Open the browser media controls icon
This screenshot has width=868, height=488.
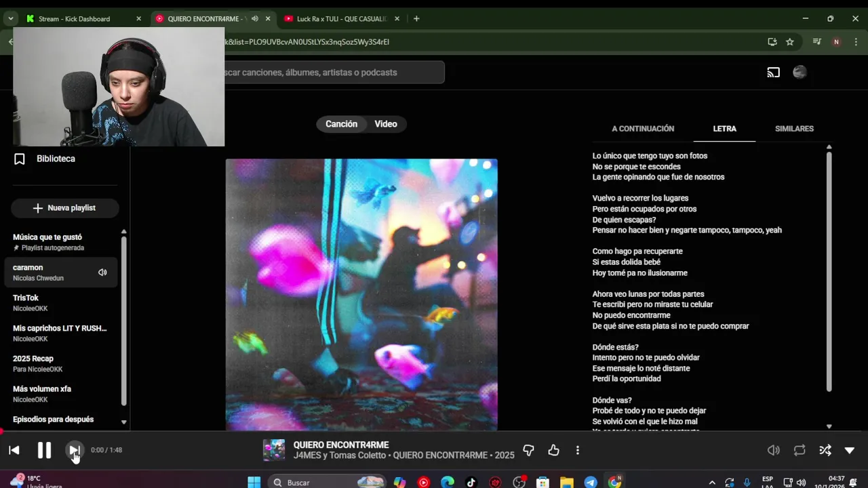[x=816, y=42]
